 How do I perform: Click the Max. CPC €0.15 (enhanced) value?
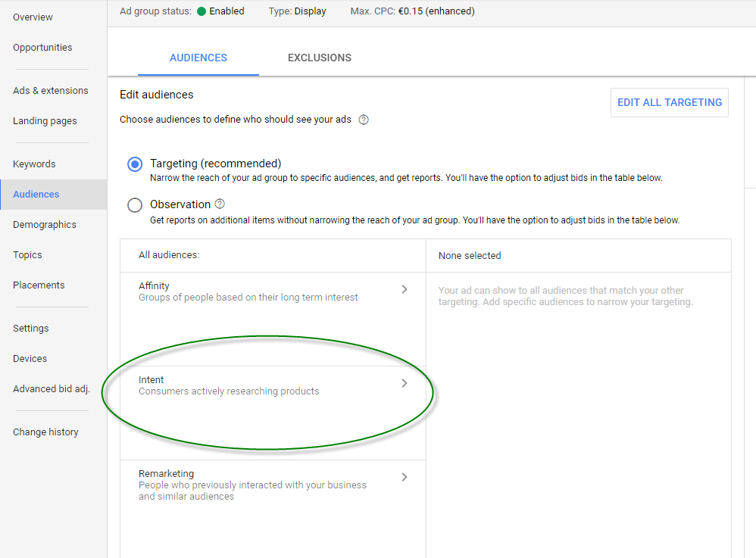436,11
